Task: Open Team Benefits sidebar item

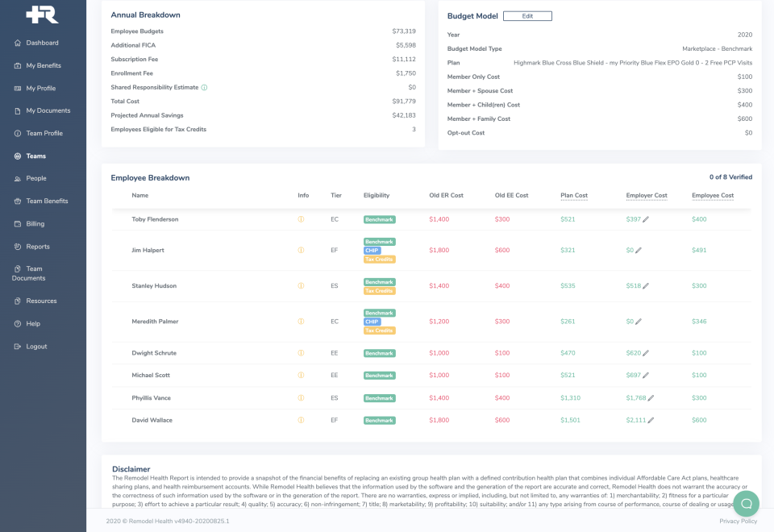Action: 47,201
